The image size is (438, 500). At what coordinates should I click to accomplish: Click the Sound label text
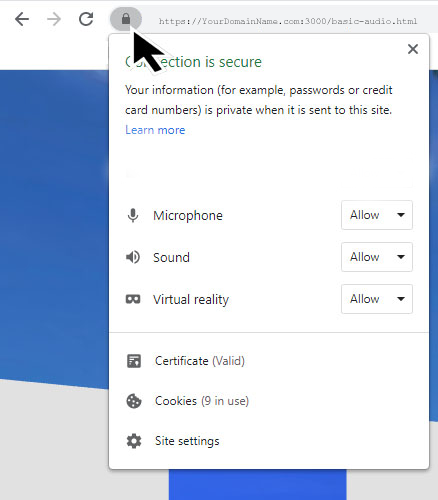tap(171, 257)
